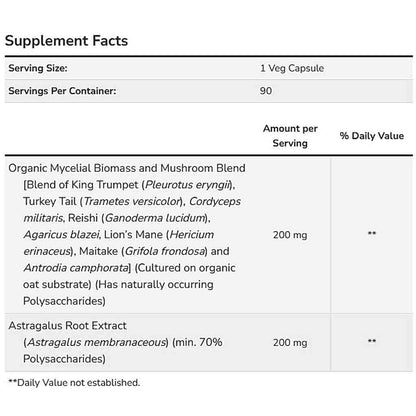Click the Ganoderma lucidum species name
The height and width of the screenshot is (416, 416).
coord(155,218)
